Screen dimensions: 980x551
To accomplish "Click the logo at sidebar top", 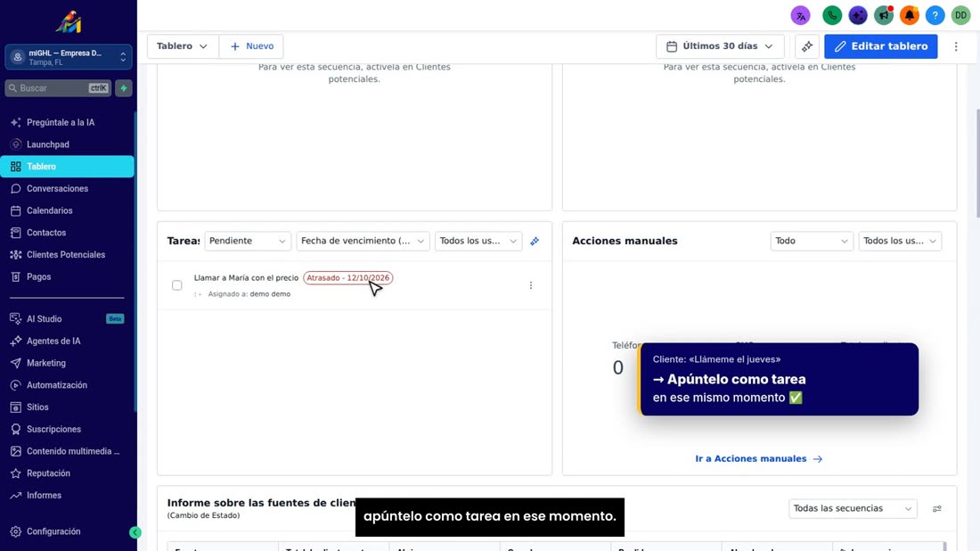I will tap(68, 22).
